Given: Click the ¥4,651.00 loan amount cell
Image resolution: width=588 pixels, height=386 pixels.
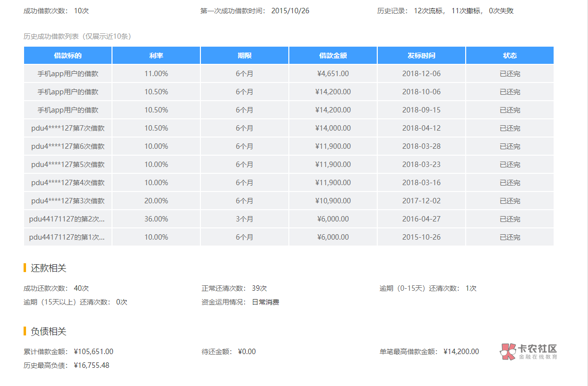Looking at the screenshot, I should click(333, 74).
